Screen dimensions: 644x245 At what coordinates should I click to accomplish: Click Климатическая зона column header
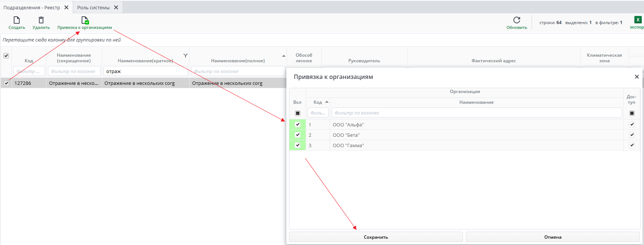604,58
